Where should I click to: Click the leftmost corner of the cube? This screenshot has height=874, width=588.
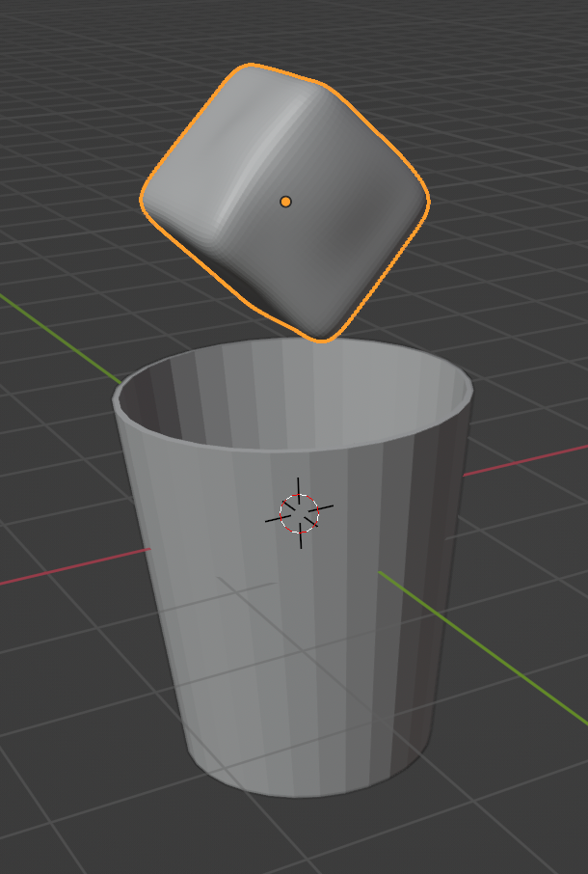pos(146,200)
